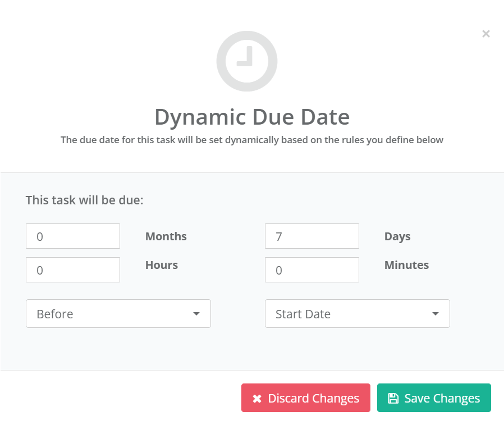The image size is (504, 425).
Task: Click the Minutes label
Action: 406,265
